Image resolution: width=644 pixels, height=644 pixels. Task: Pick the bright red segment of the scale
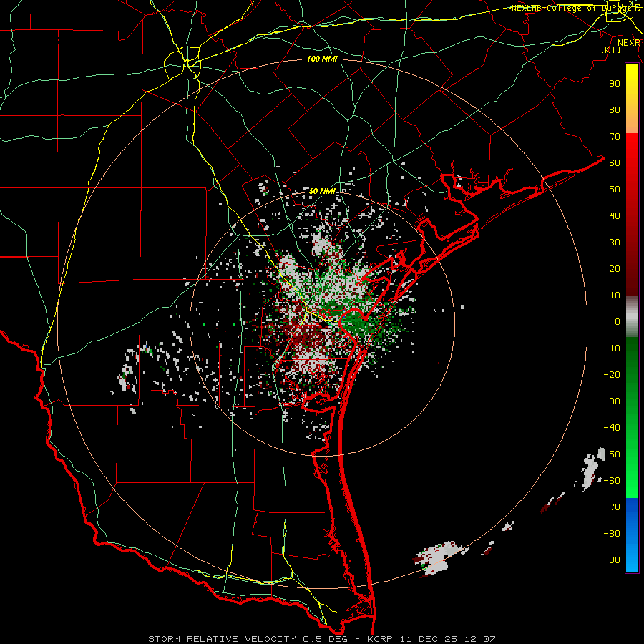coord(632,152)
